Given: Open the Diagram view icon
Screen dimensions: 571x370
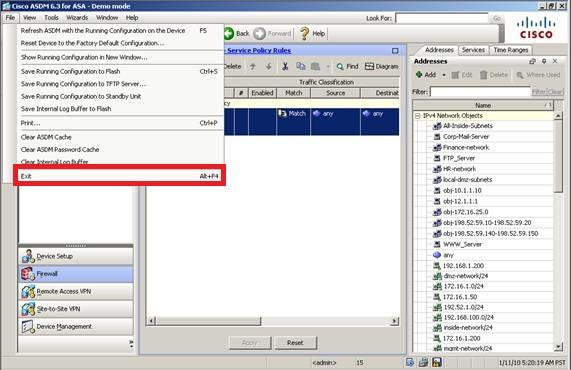Looking at the screenshot, I should point(369,66).
